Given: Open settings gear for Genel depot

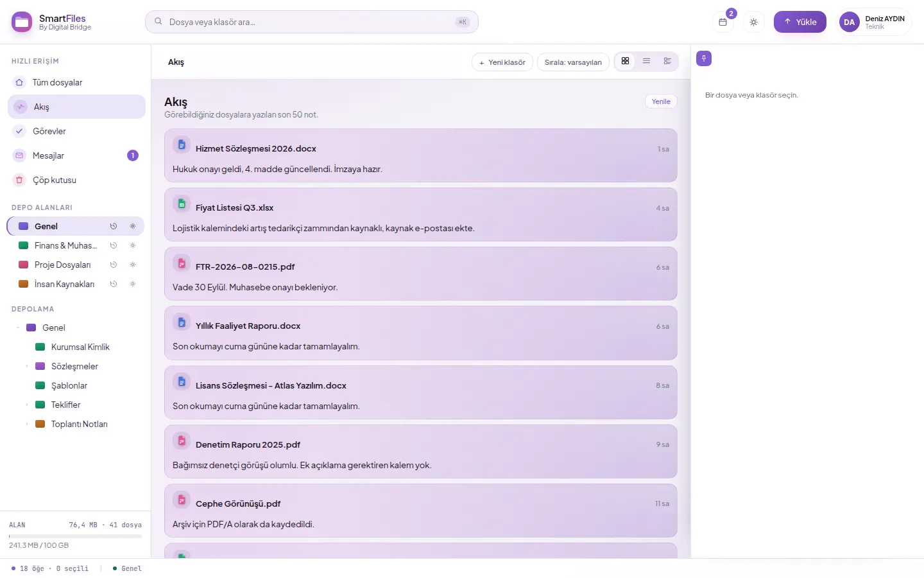Looking at the screenshot, I should tap(133, 226).
